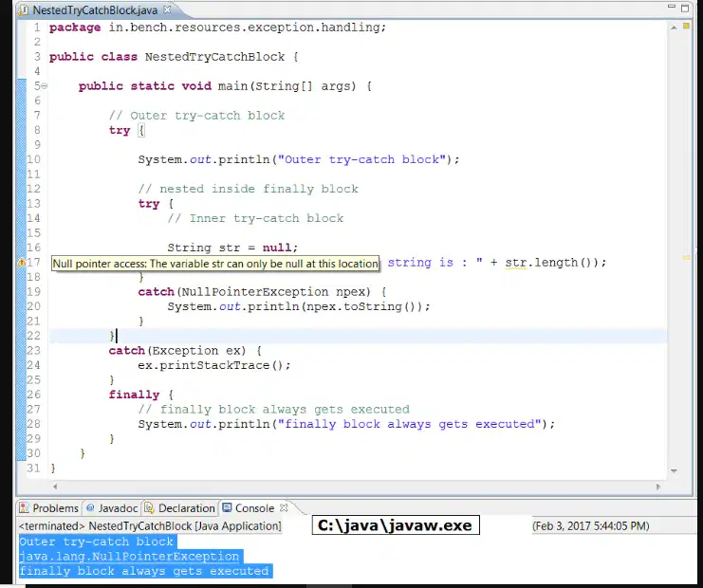Click 'catch' with NullPointerException on line 19
Screen dimensions: 703x588
[x=156, y=291]
